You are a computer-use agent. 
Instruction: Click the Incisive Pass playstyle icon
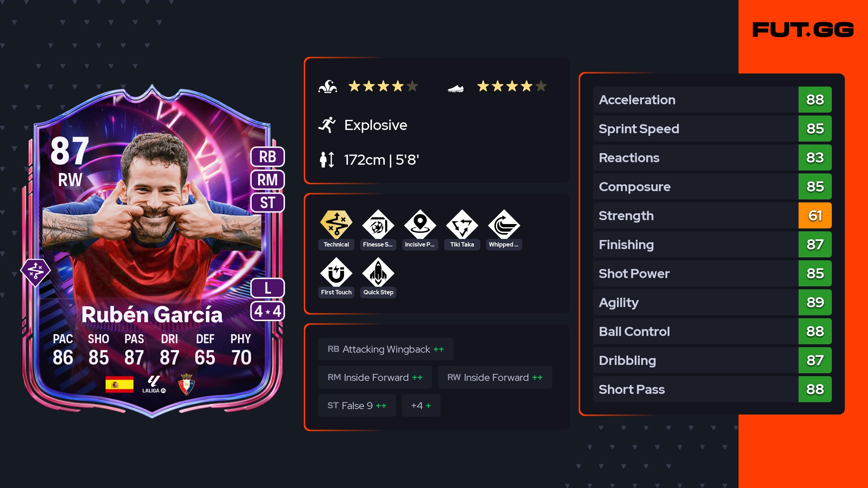tap(420, 224)
